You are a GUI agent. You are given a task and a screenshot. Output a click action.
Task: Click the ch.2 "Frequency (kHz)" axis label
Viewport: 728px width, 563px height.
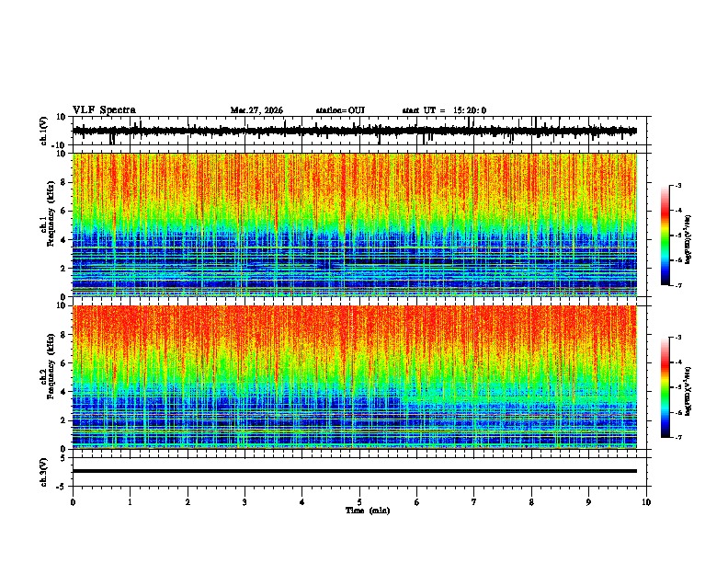(51, 366)
